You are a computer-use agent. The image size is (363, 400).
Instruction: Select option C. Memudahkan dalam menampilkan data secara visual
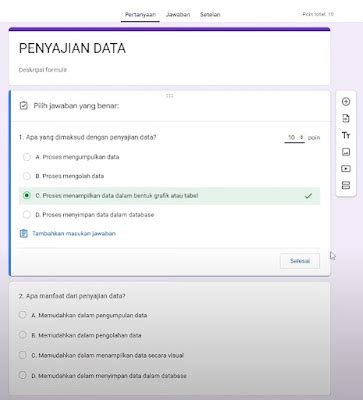tap(22, 355)
